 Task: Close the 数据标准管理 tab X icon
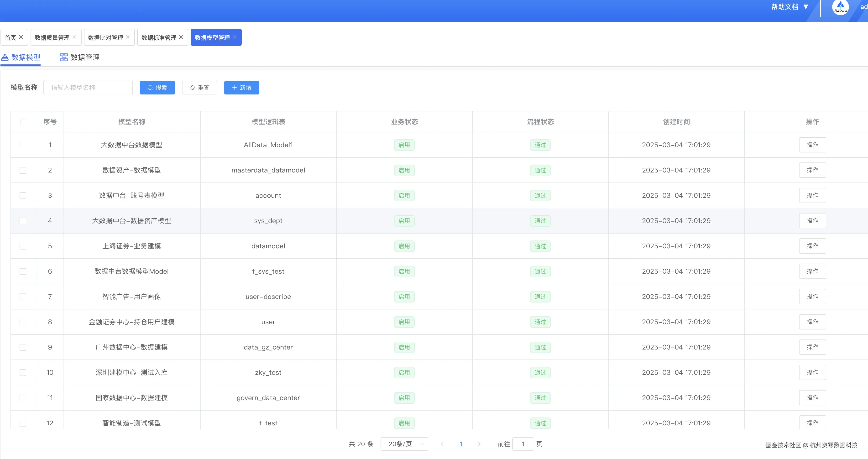(181, 37)
